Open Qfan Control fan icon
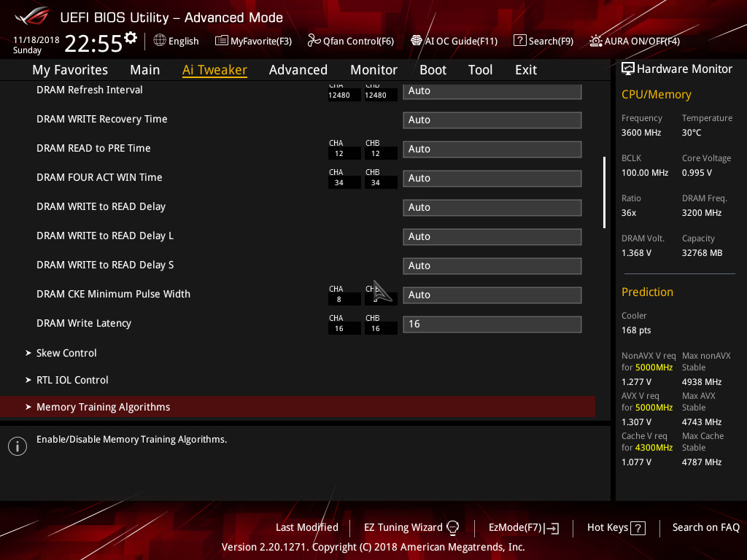747x560 pixels. click(314, 41)
